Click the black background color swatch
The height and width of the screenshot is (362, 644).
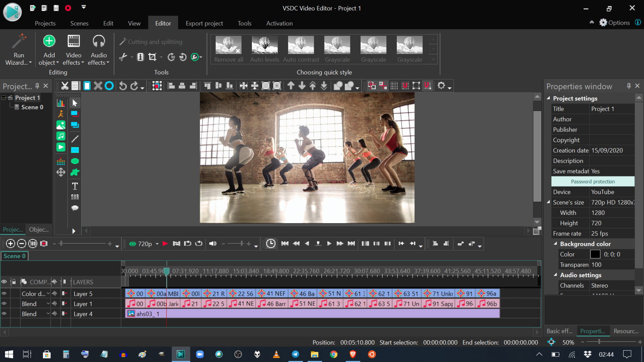pyautogui.click(x=595, y=254)
